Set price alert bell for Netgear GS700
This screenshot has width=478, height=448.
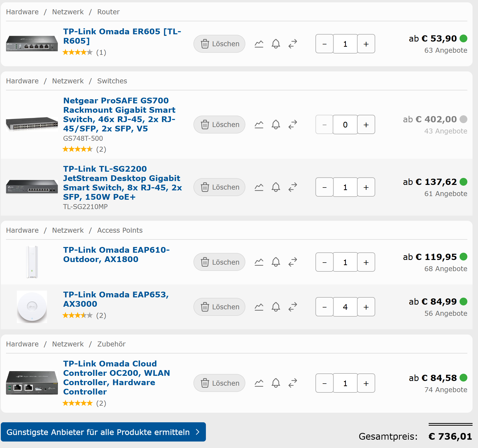coord(276,125)
